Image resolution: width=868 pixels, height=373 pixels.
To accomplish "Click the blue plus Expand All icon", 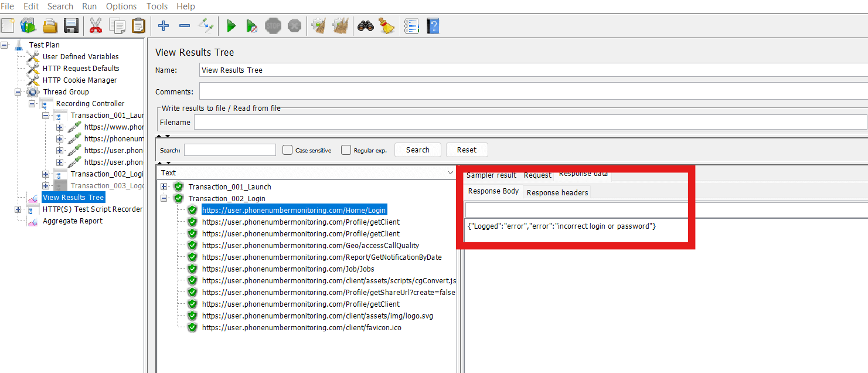I will [x=164, y=26].
